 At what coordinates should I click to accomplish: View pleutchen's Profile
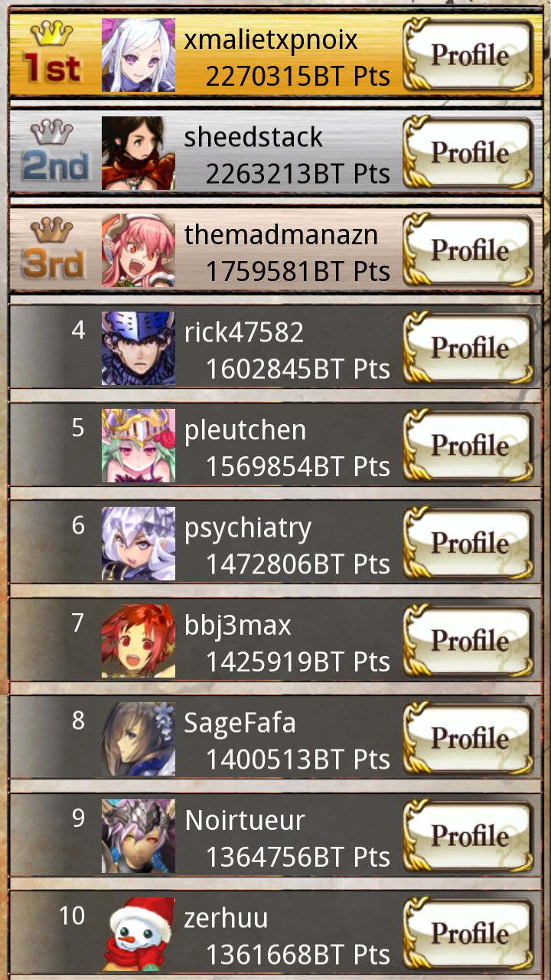point(468,445)
